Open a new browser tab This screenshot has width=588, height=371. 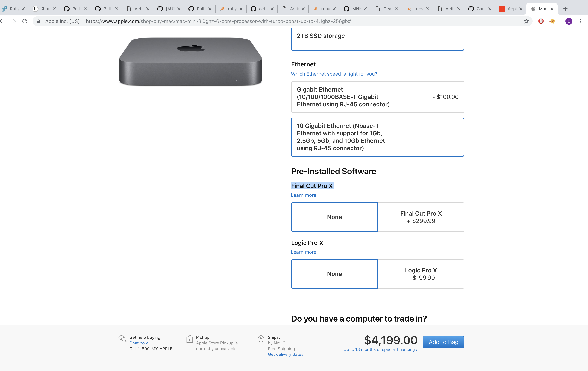pos(565,9)
